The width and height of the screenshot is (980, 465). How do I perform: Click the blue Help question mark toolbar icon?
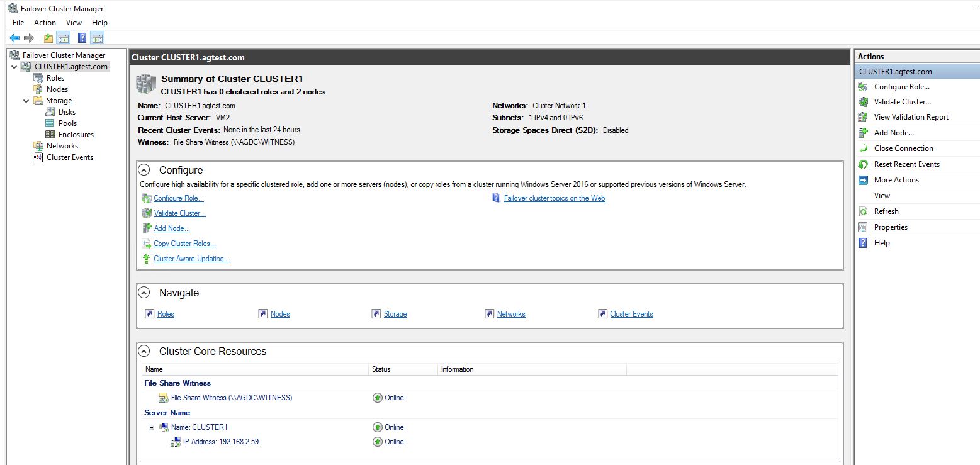pyautogui.click(x=82, y=38)
